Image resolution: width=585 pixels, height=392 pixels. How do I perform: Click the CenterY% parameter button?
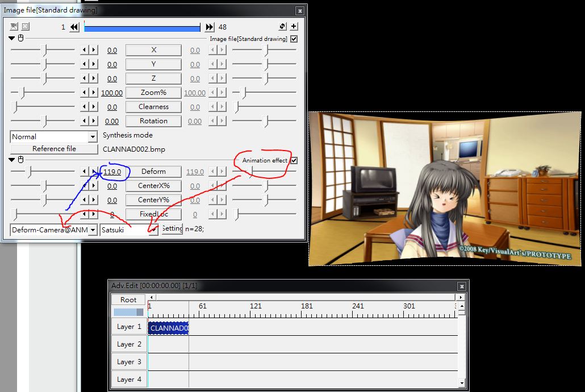(x=154, y=200)
